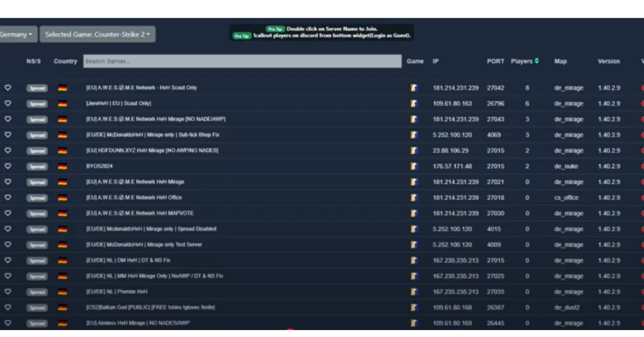Click German flag on HDFDUNN.XYZ row
Viewport: 644px width, 337px height.
coord(63,151)
